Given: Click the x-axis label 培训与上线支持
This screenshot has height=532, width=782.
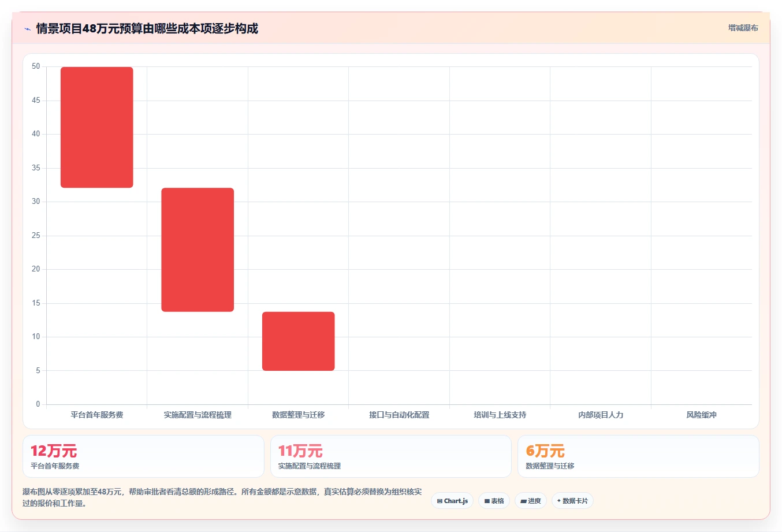Looking at the screenshot, I should coord(500,415).
